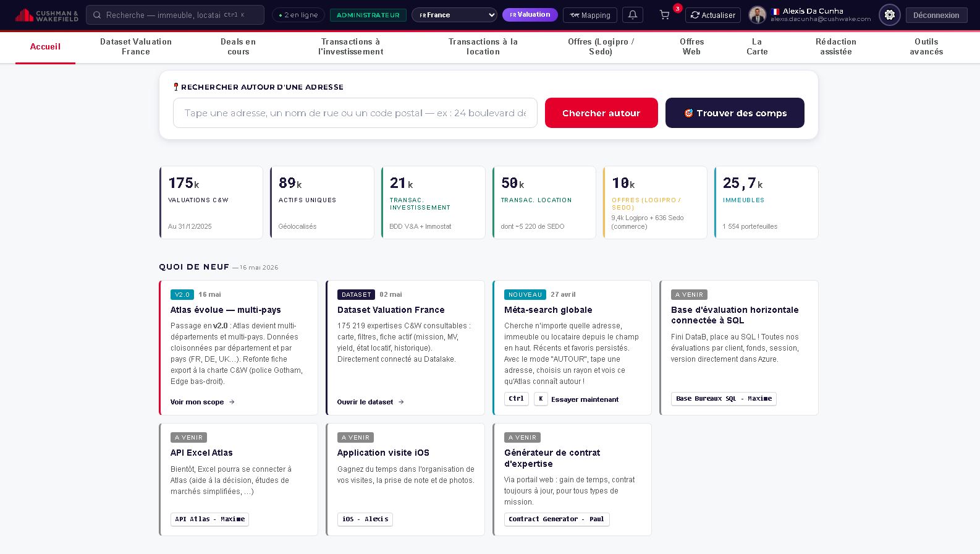Open the notifications bell
Screen dimensions: 980x554
[x=633, y=15]
